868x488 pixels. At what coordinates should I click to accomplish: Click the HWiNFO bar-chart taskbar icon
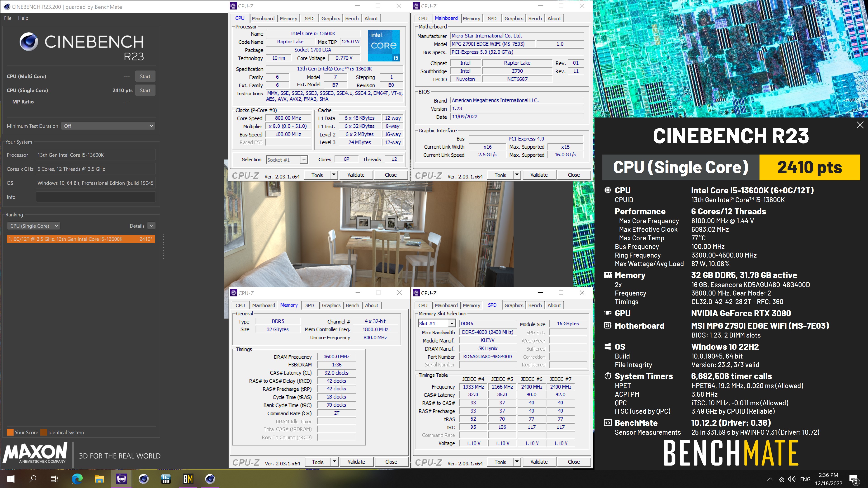pyautogui.click(x=165, y=479)
